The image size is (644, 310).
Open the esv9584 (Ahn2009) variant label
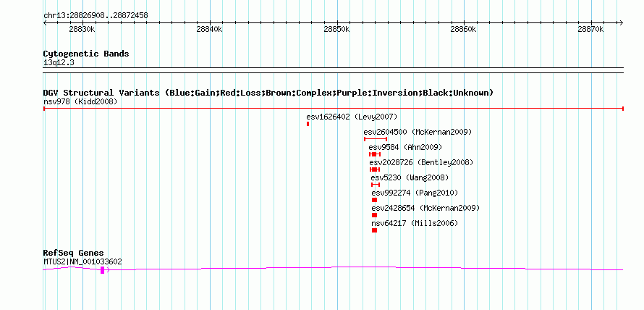tap(405, 147)
